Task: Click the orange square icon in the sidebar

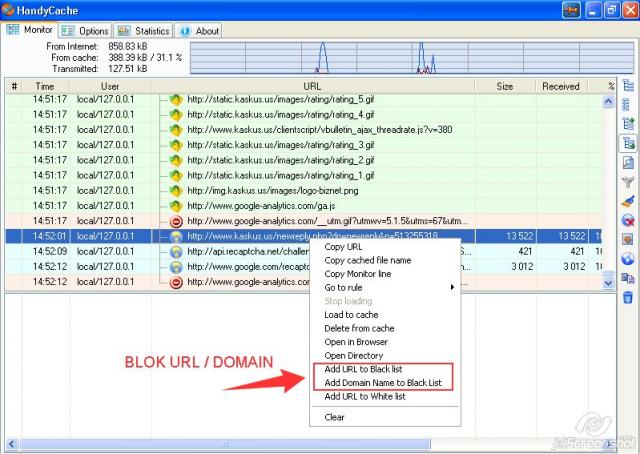Action: pyautogui.click(x=628, y=239)
